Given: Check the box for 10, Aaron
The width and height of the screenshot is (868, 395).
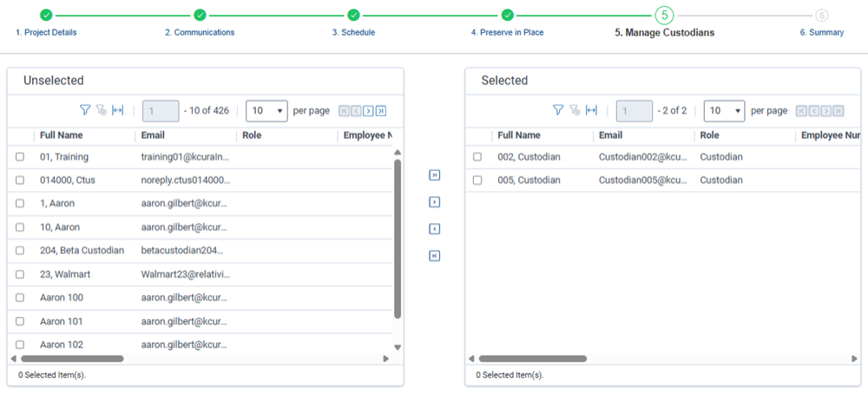Looking at the screenshot, I should click(x=20, y=227).
